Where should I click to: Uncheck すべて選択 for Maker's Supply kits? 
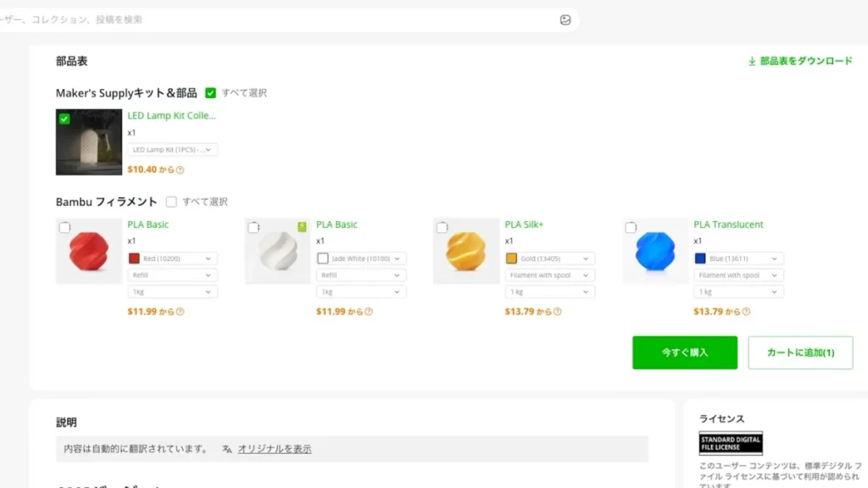coord(210,93)
